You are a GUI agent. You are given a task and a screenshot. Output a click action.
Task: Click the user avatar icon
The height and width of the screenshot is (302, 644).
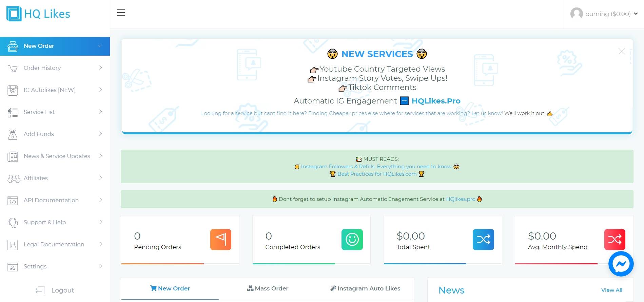[x=577, y=14]
